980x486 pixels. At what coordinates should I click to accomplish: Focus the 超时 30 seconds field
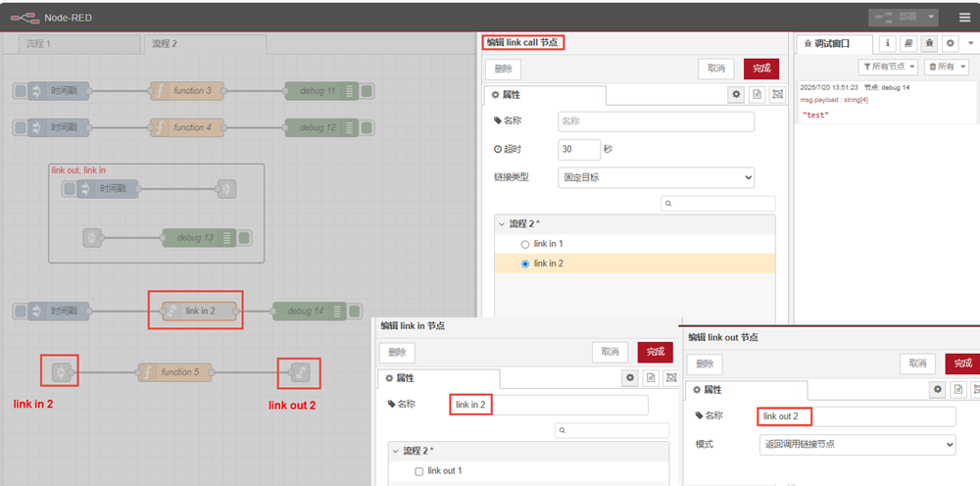tap(579, 149)
